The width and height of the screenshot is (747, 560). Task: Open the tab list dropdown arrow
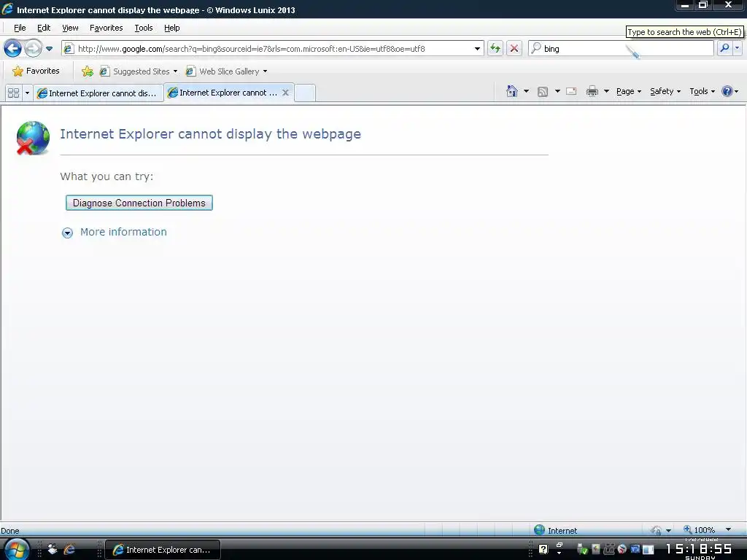[27, 93]
